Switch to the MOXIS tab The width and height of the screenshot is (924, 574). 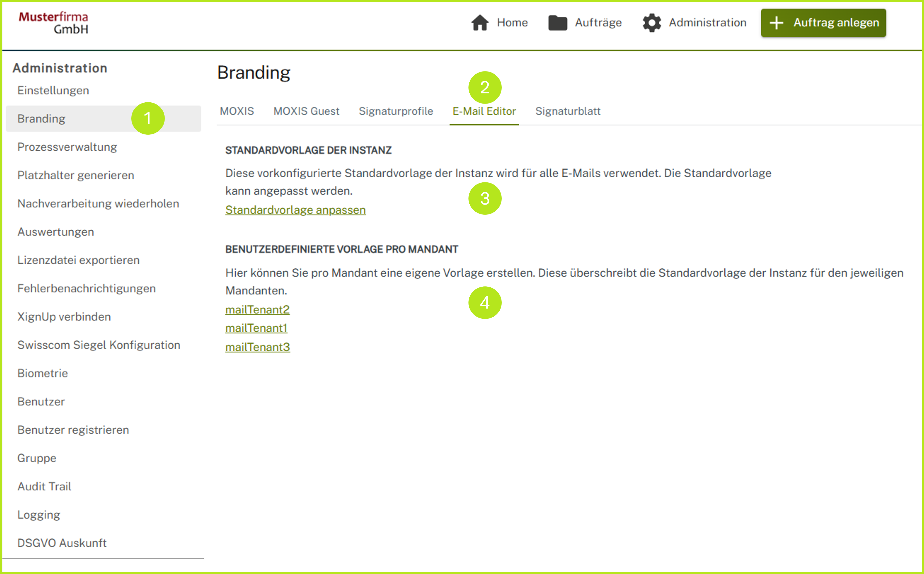[x=237, y=111]
